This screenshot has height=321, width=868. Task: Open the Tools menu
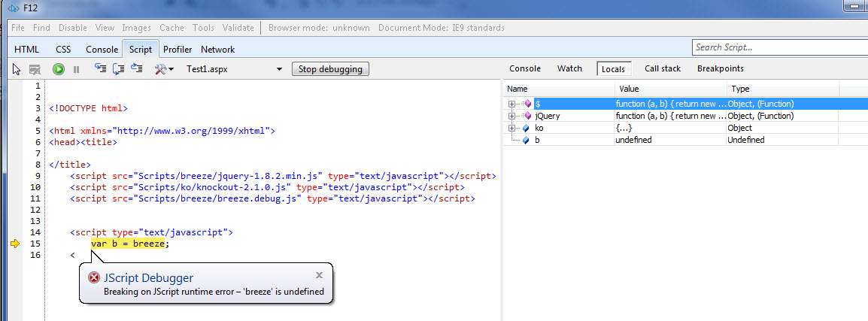point(203,28)
